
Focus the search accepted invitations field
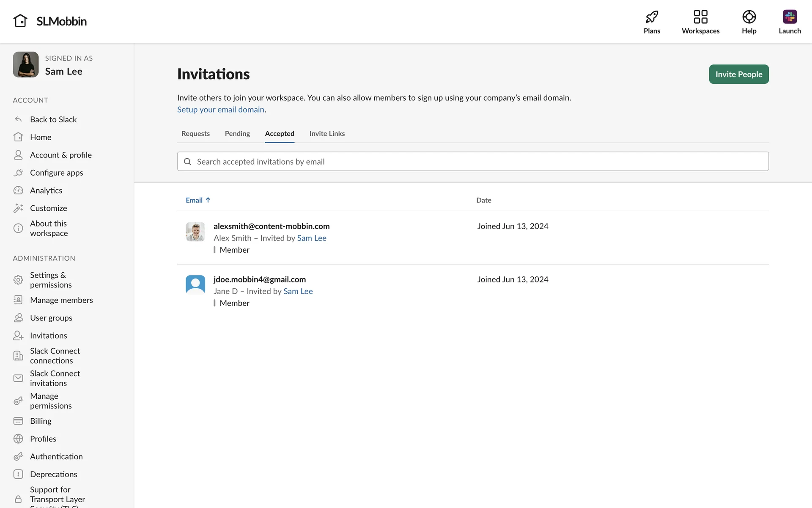(472, 161)
